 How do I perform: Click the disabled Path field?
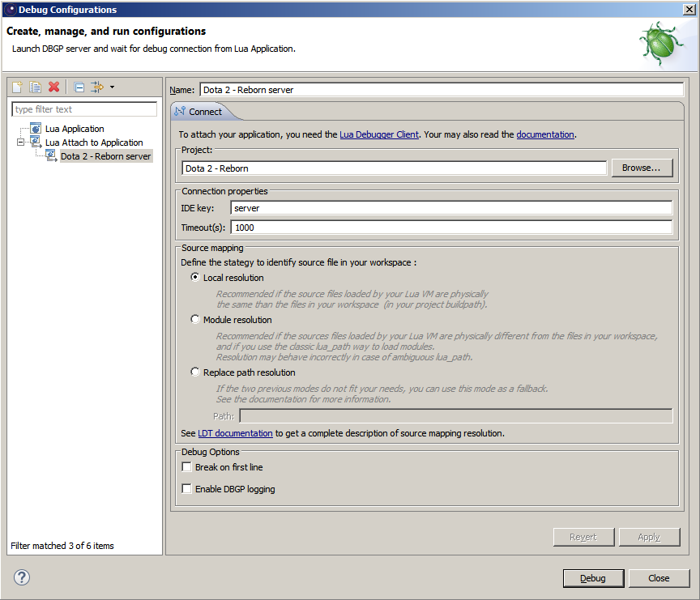pos(456,415)
